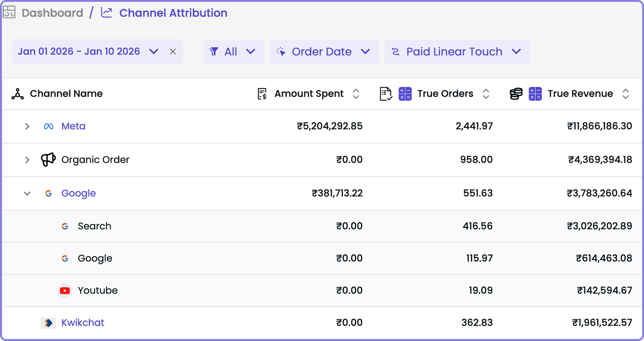Image resolution: width=644 pixels, height=341 pixels.
Task: Toggle True Revenue sort arrows
Action: click(x=626, y=94)
